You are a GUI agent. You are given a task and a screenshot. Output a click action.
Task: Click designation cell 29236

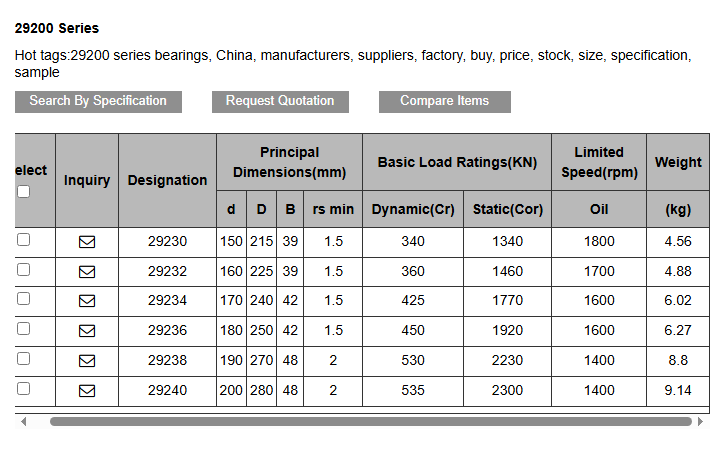[x=167, y=331]
